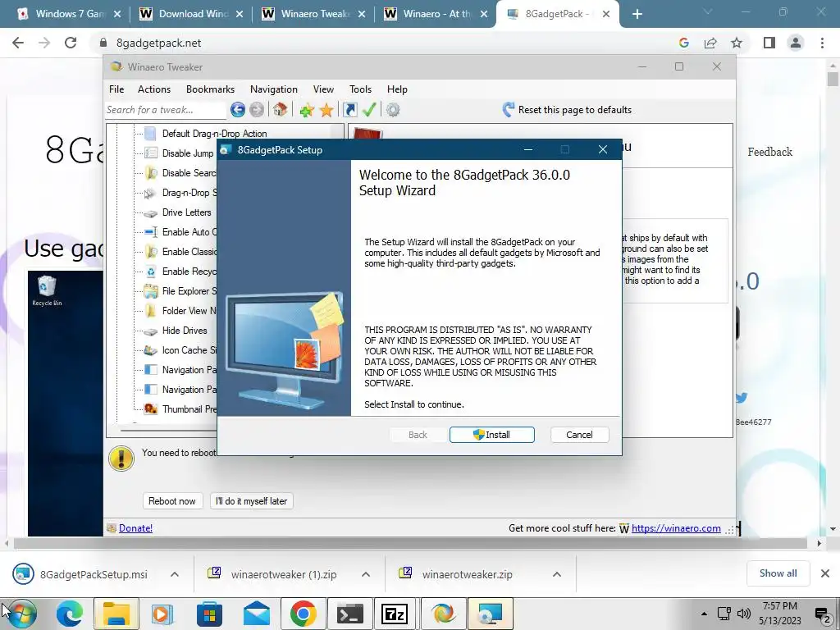Go to home page icon in Tweaker toolbar
Viewport: 840px width, 630px height.
280,110
